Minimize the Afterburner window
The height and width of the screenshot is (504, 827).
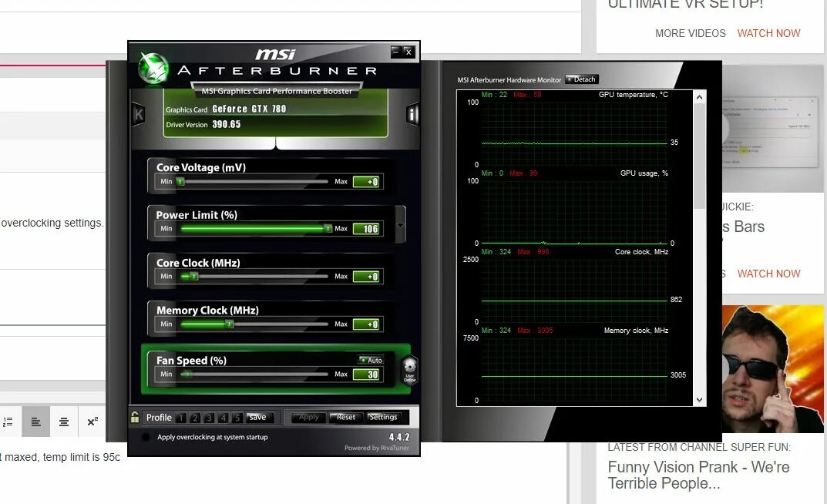tap(396, 52)
